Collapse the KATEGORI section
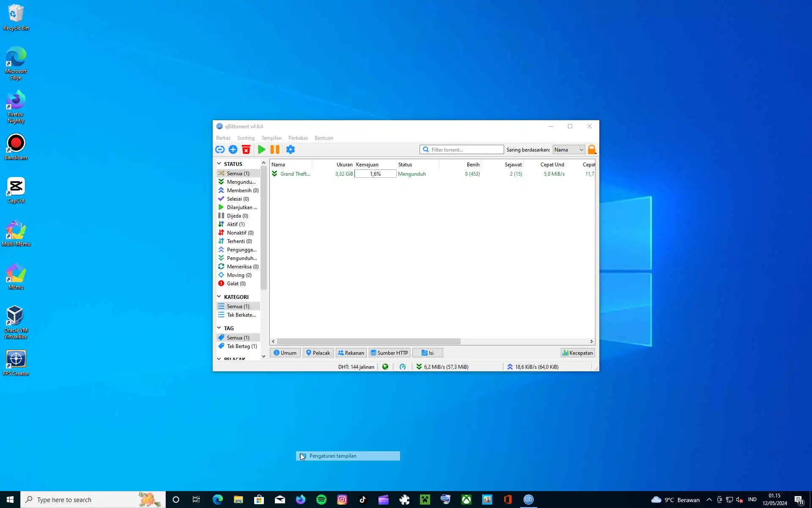The height and width of the screenshot is (508, 812). 219,297
